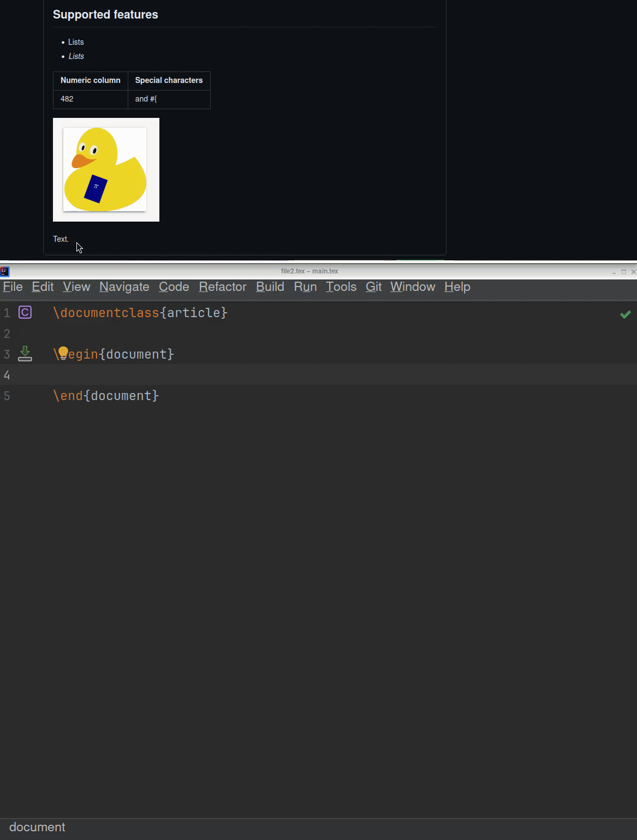The height and width of the screenshot is (840, 637).
Task: Open the Navigate menu
Action: coord(124,287)
